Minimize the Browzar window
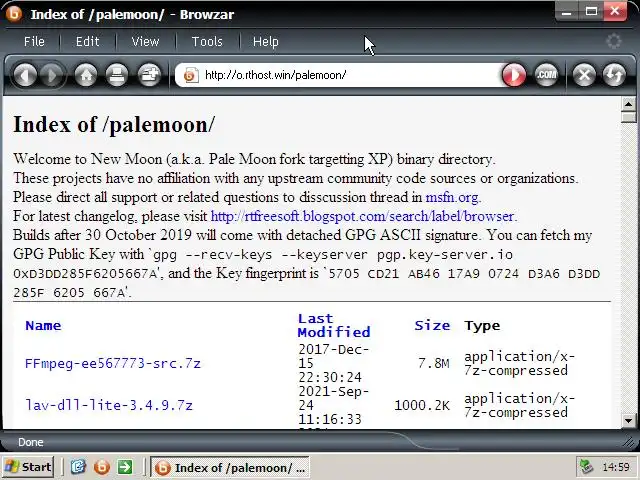640x480 pixels. pos(566,12)
